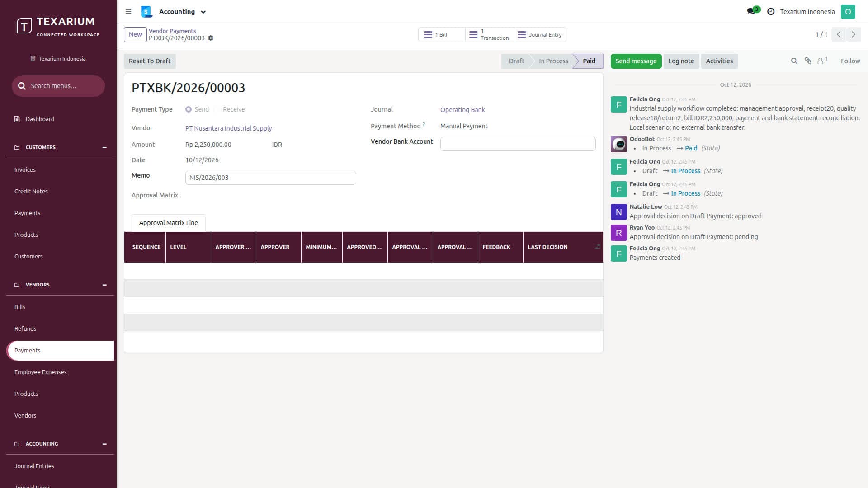The image size is (868, 488).
Task: Click Ryan Yeo avatar in chatter
Action: click(x=618, y=233)
